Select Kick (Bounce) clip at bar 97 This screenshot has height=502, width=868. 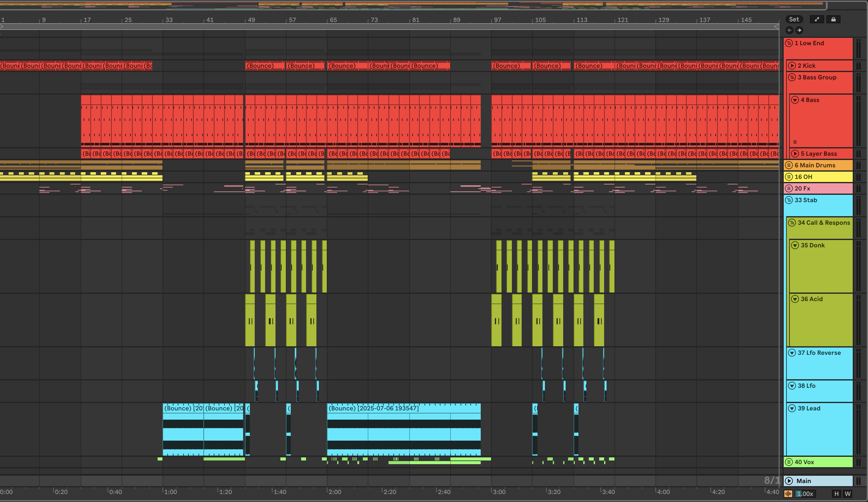[511, 65]
